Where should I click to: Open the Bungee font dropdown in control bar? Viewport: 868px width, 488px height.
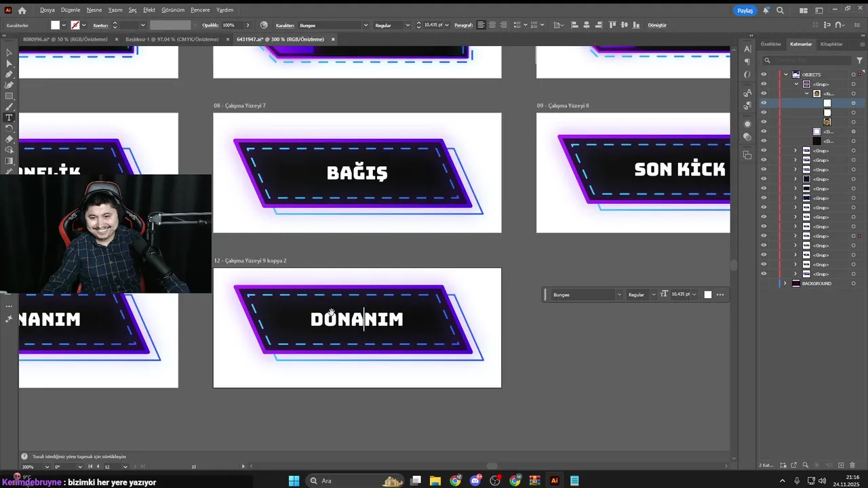[x=366, y=25]
